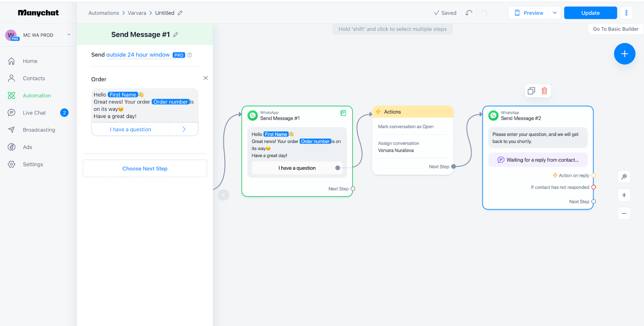Delete selected step with trash icon

pyautogui.click(x=544, y=91)
